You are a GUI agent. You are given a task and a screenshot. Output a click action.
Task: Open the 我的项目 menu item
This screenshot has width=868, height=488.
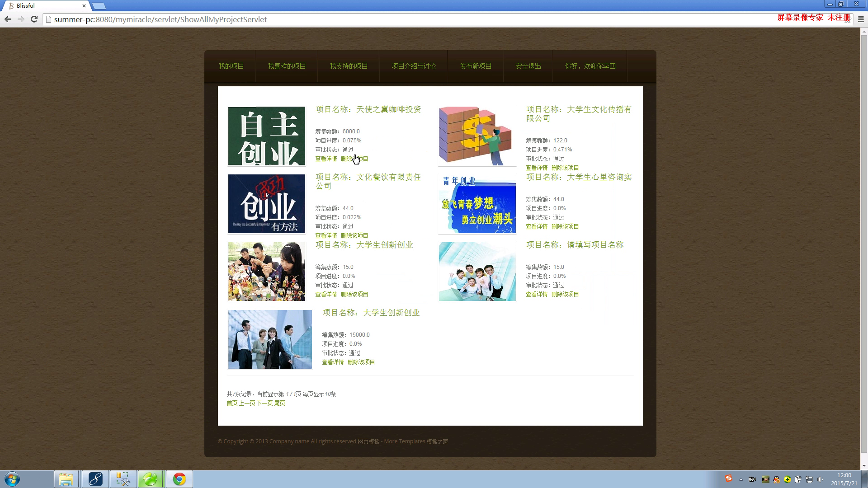click(x=231, y=66)
